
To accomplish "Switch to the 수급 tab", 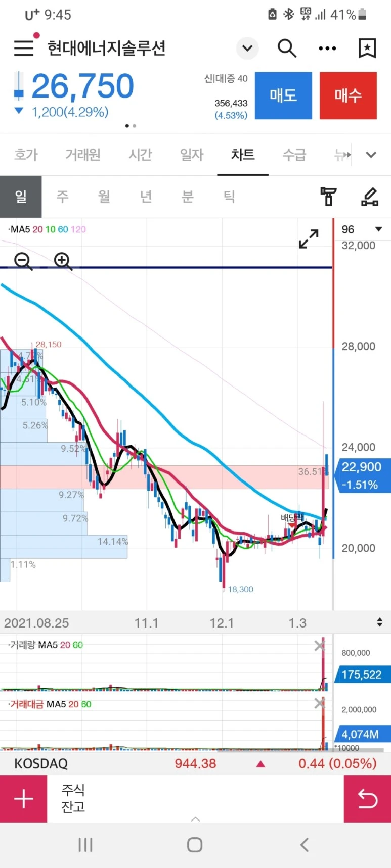I will pyautogui.click(x=294, y=155).
